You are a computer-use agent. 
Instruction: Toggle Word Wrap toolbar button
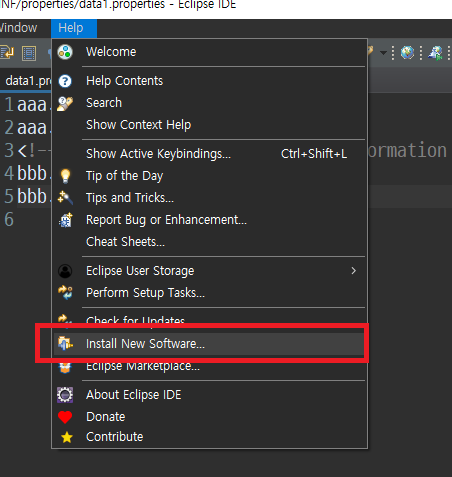point(7,53)
